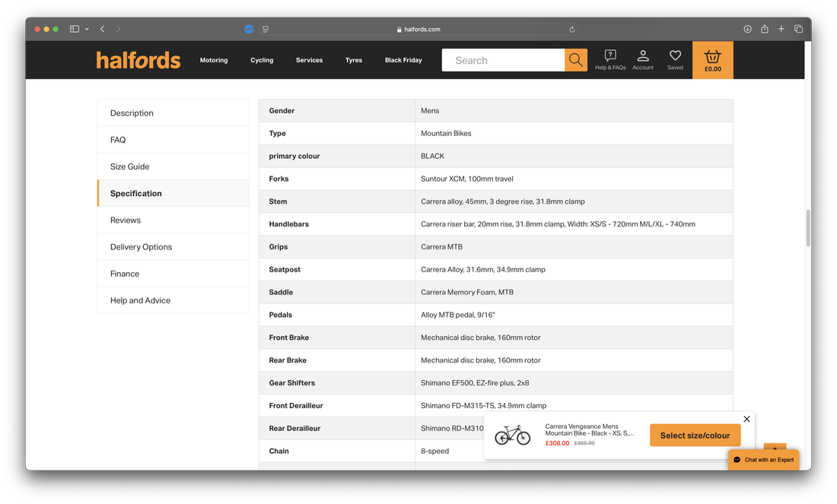Click the 'Front Brake' row label
837x504 pixels.
[289, 337]
